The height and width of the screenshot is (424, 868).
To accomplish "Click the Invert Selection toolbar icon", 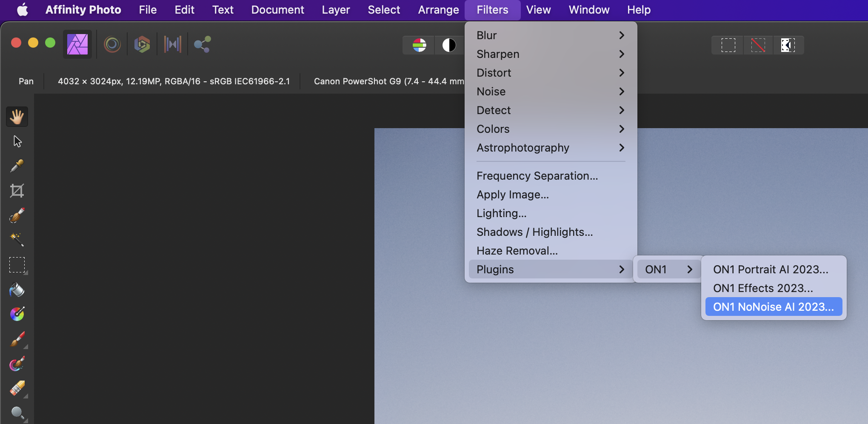I will coord(788,45).
